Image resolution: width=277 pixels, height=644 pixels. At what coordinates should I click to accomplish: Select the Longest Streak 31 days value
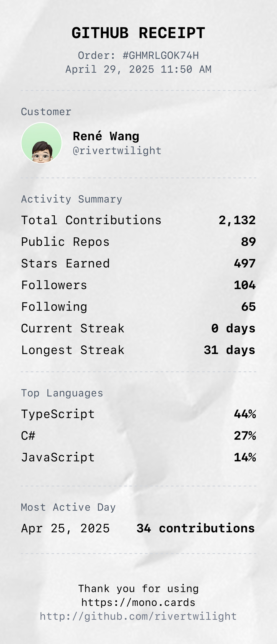230,350
